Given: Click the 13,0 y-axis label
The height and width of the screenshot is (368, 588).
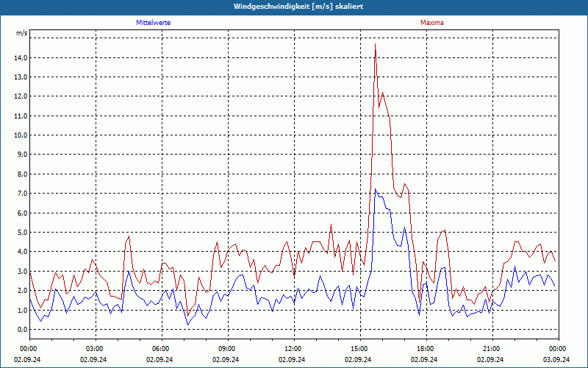Looking at the screenshot, I should coord(21,77).
